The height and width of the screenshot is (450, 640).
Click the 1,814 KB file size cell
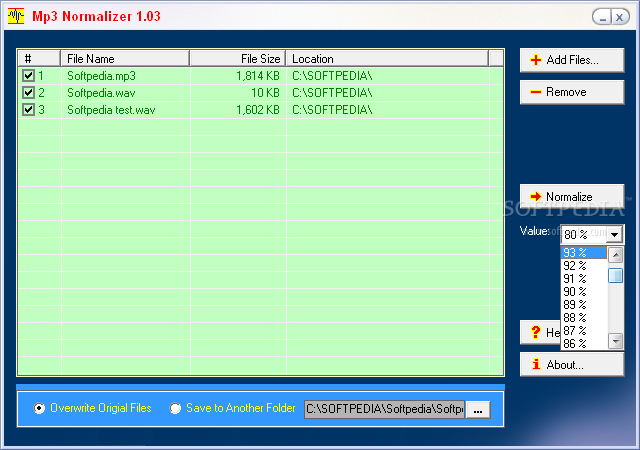click(258, 76)
